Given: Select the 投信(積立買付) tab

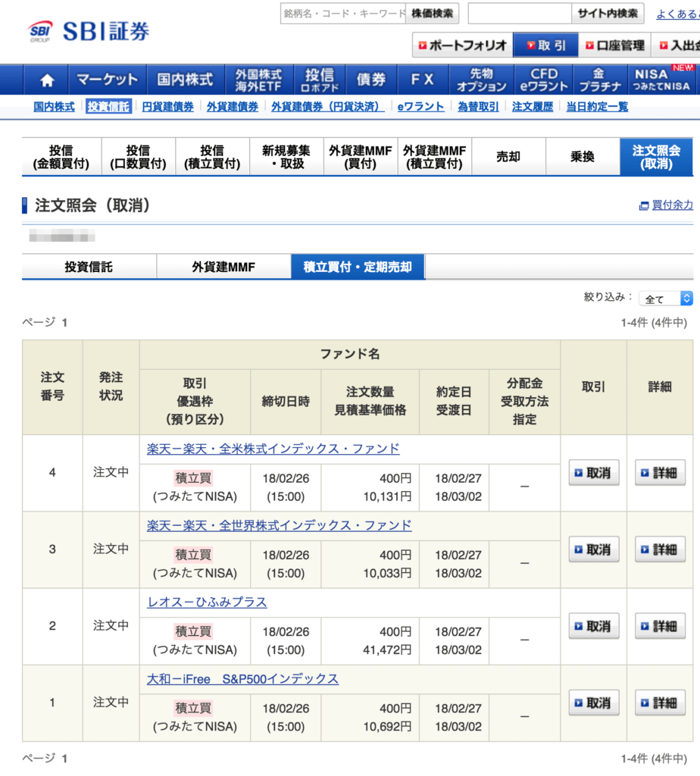Looking at the screenshot, I should (213, 157).
